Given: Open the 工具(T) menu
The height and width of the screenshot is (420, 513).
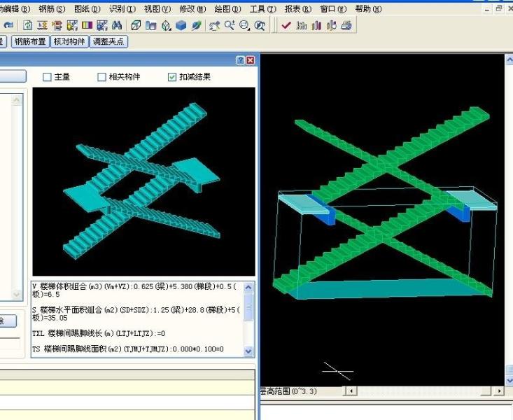Looking at the screenshot, I should point(263,9).
